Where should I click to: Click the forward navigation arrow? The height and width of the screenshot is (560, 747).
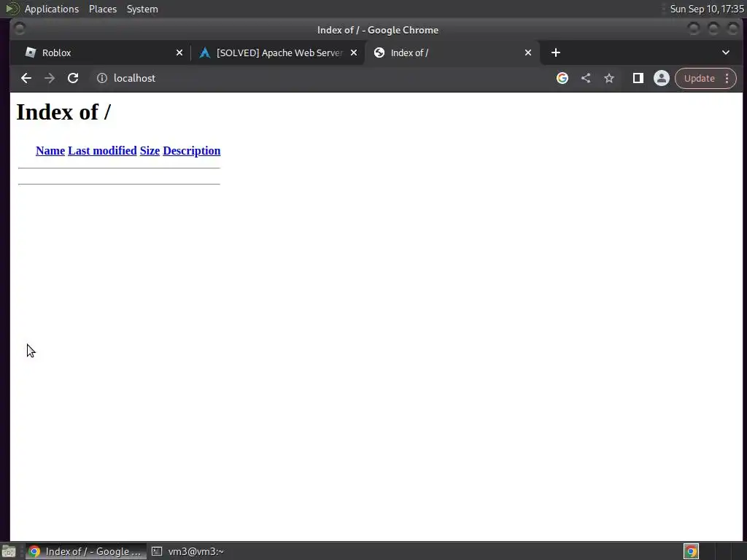coord(50,78)
